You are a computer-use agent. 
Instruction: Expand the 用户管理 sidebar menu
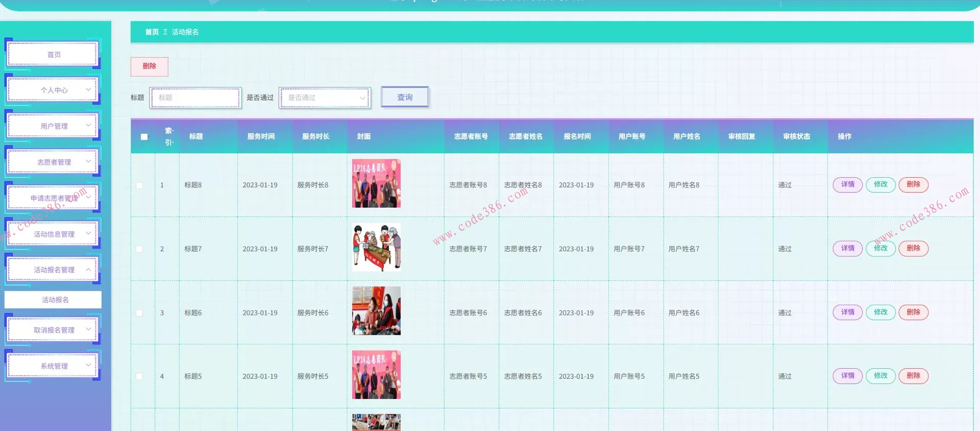point(54,126)
